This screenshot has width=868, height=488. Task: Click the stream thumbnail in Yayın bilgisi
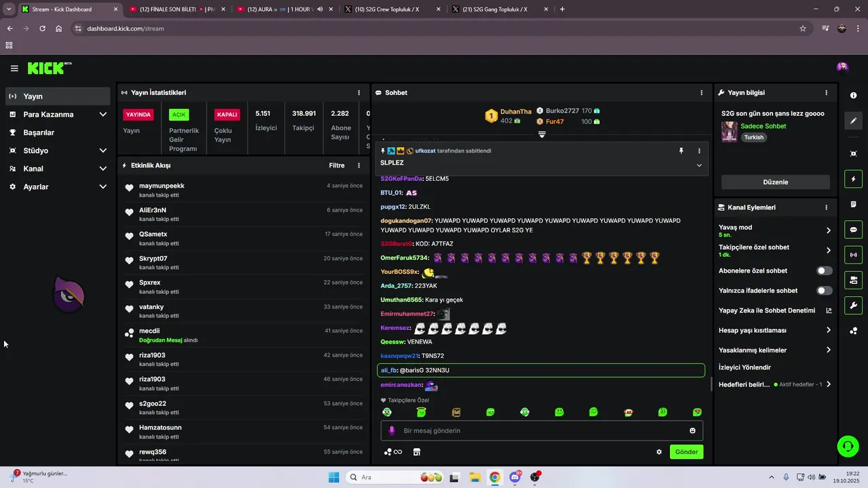(729, 131)
